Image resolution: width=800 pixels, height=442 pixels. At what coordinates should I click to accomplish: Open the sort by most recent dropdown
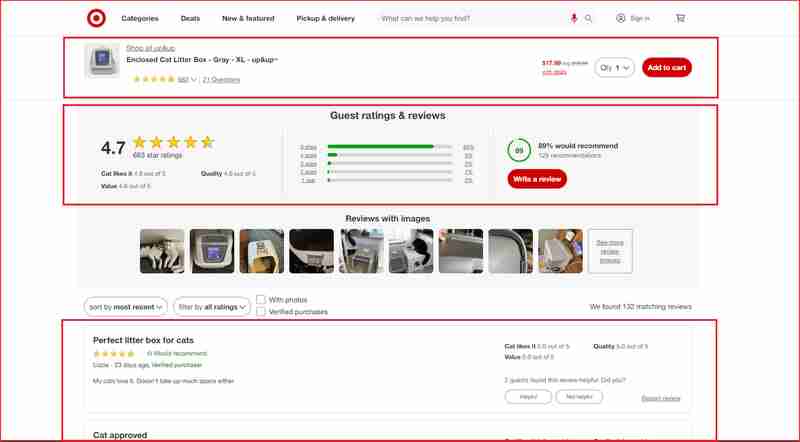126,307
